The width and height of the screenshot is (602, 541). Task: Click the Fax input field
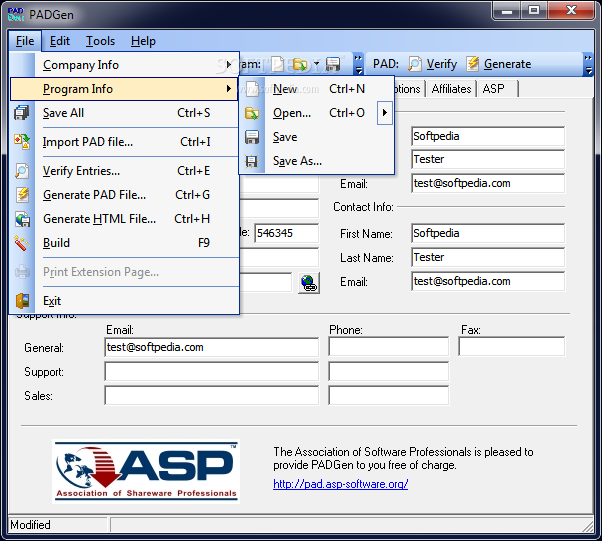512,347
